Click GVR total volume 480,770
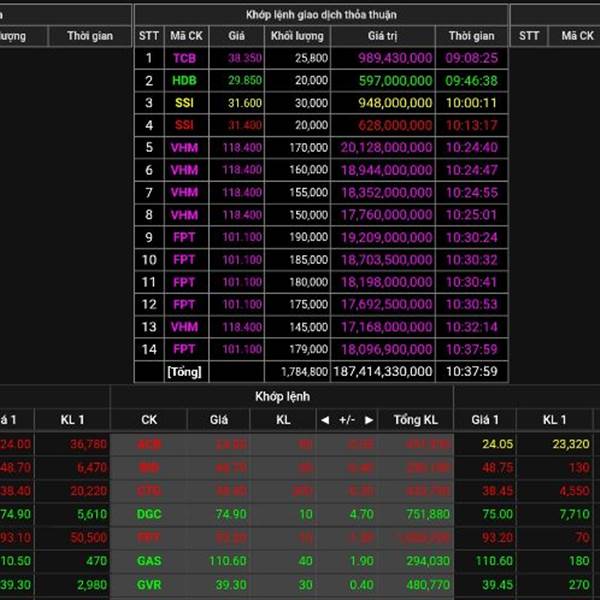The image size is (600, 600). (428, 585)
